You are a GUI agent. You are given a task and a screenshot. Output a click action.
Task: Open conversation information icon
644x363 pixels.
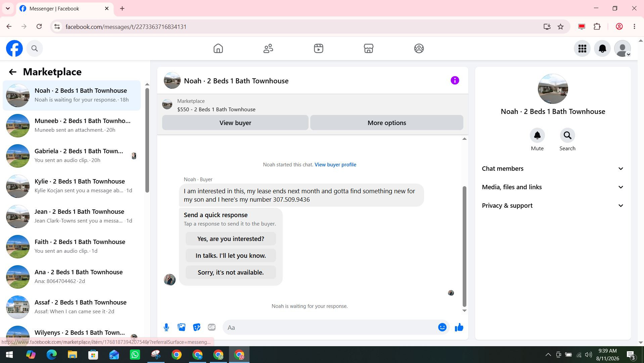[455, 81]
